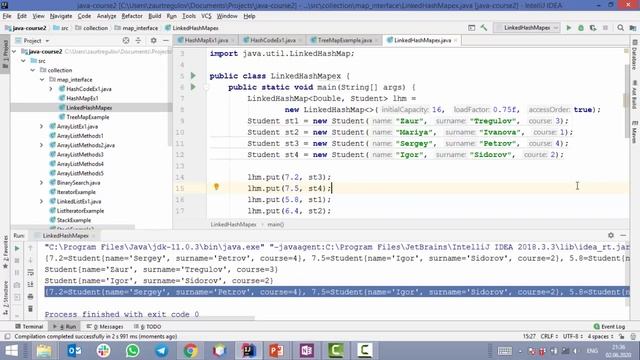Run with Coverage from the top toolbar

[593, 28]
